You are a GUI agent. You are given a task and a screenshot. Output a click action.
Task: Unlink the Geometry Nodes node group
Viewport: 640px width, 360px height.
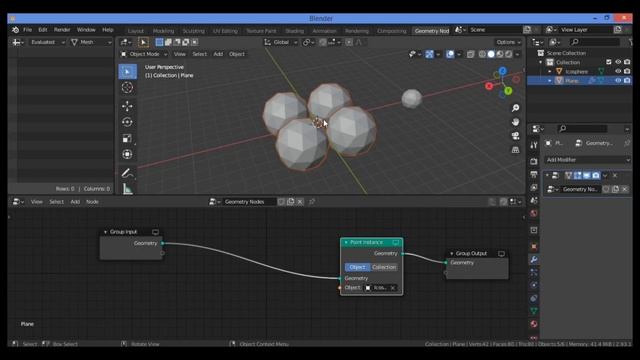624,189
